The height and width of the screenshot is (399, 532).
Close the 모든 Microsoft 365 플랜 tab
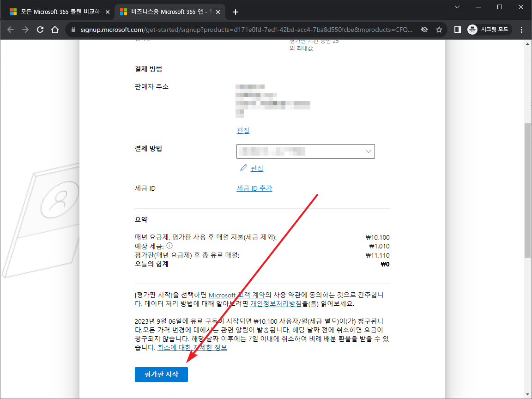[x=108, y=12]
